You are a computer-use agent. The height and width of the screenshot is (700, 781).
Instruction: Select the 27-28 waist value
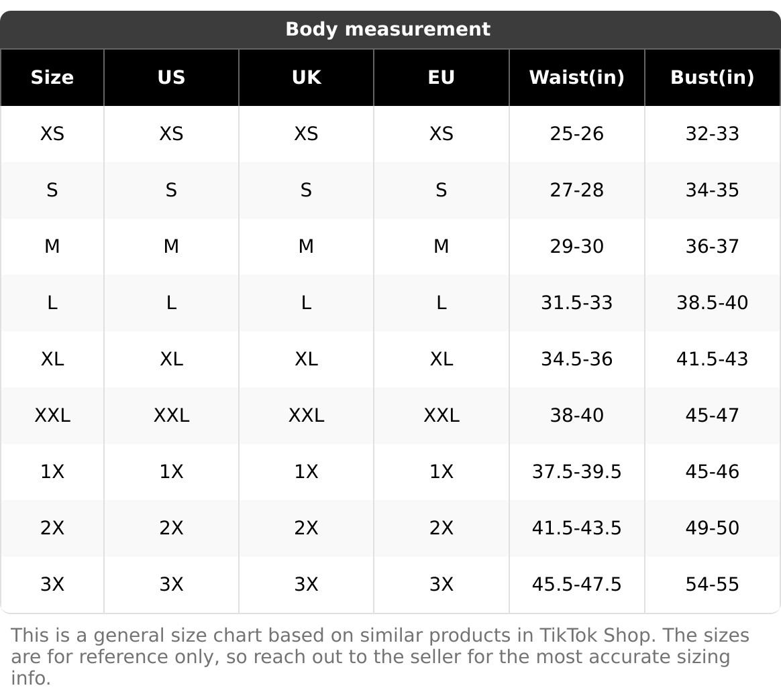click(x=576, y=190)
